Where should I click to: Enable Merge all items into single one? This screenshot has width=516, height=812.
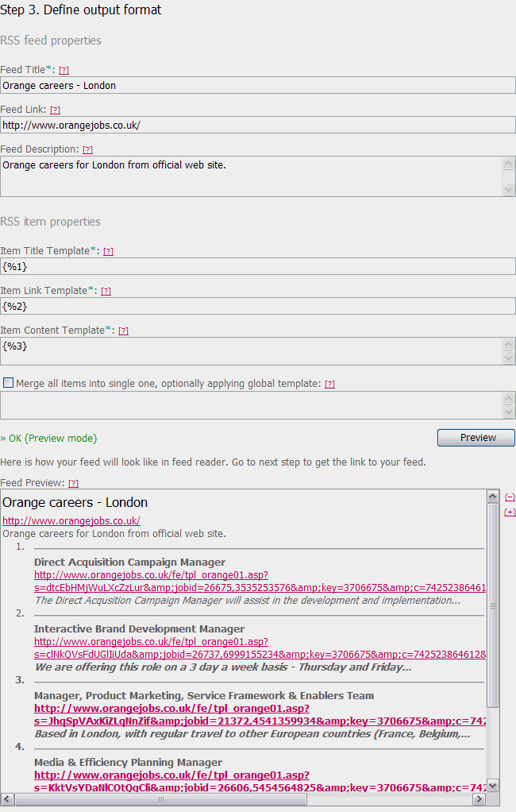[x=8, y=383]
